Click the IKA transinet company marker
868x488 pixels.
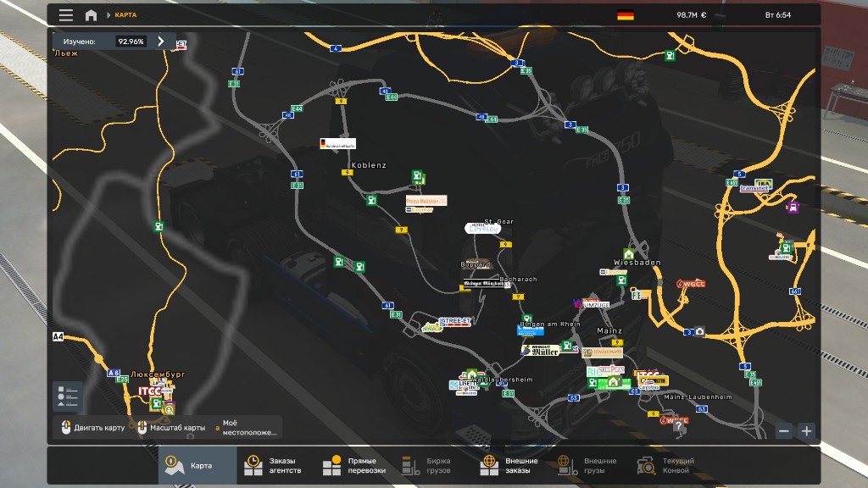(x=757, y=186)
